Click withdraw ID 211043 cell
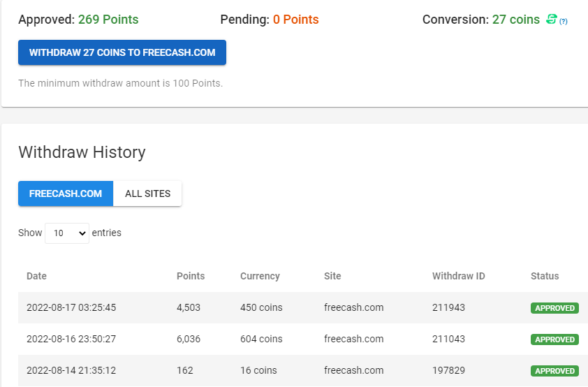Viewport: 588px width, 387px height. pyautogui.click(x=448, y=339)
